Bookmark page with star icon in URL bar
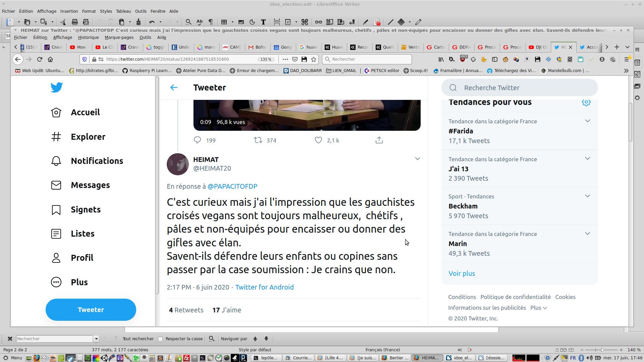644x362 pixels. click(314, 59)
